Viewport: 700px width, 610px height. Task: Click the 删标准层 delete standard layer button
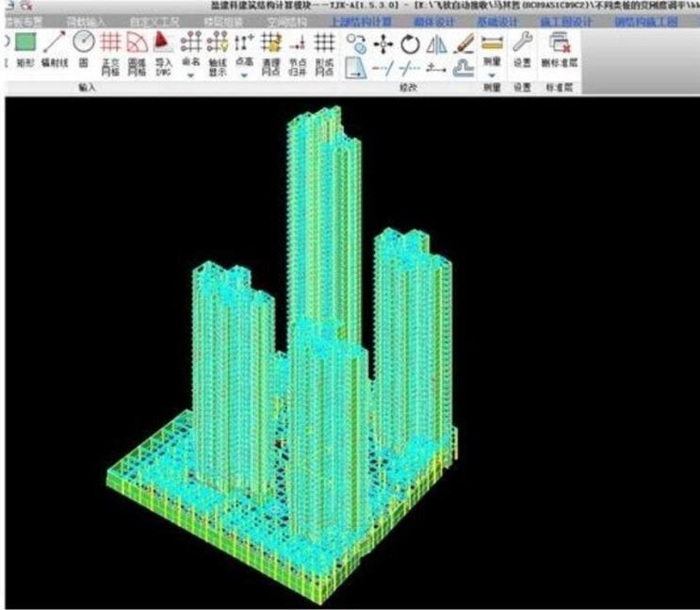[x=560, y=47]
